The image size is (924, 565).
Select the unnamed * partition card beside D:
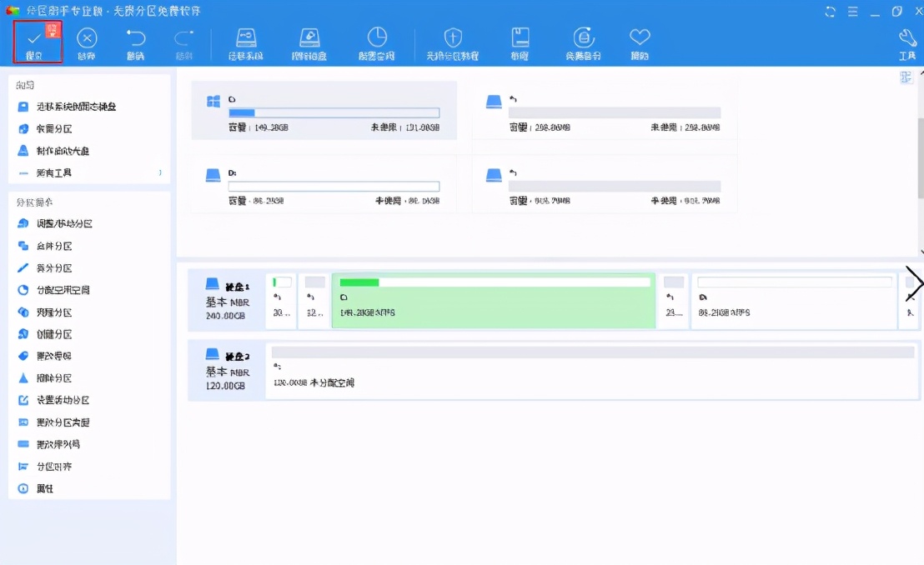605,184
